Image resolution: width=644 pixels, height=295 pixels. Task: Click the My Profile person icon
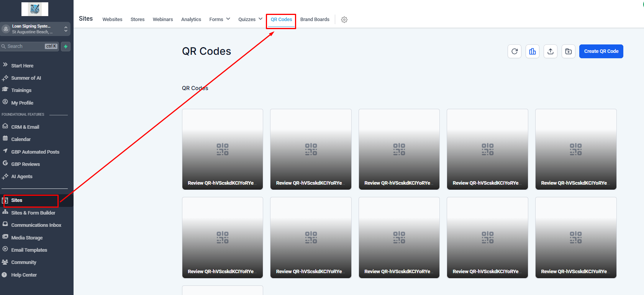point(5,102)
